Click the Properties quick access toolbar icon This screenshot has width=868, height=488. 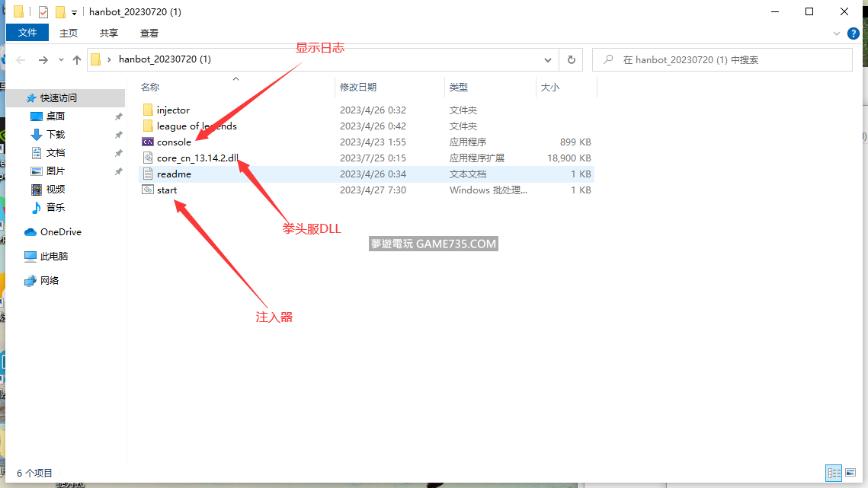tap(43, 11)
